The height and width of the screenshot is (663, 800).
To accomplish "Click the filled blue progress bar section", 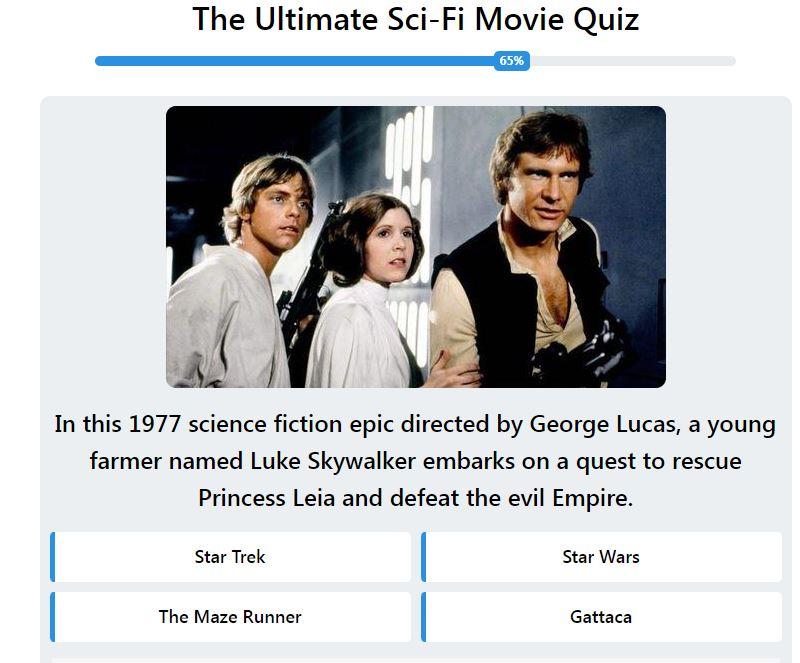I will (x=294, y=61).
